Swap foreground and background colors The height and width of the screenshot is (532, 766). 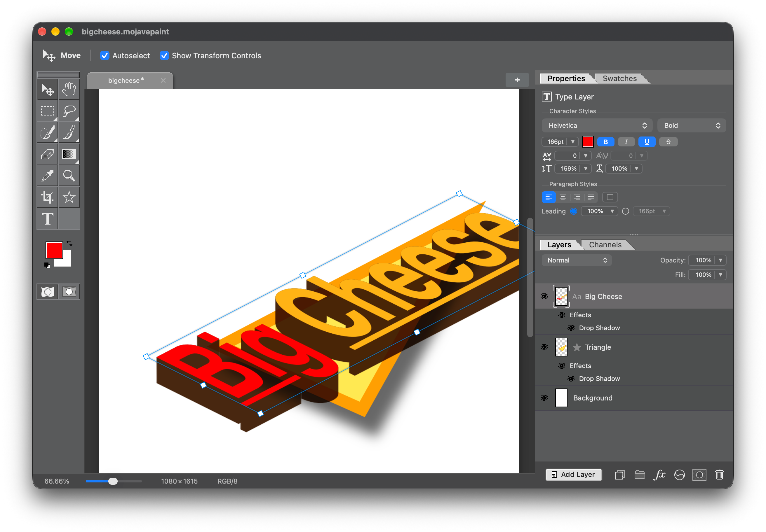69,243
